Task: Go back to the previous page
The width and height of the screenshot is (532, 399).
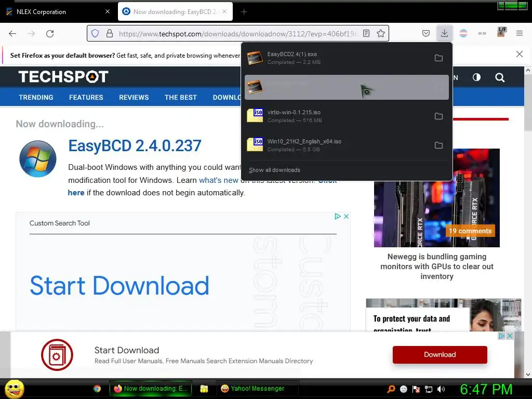Action: (12, 33)
